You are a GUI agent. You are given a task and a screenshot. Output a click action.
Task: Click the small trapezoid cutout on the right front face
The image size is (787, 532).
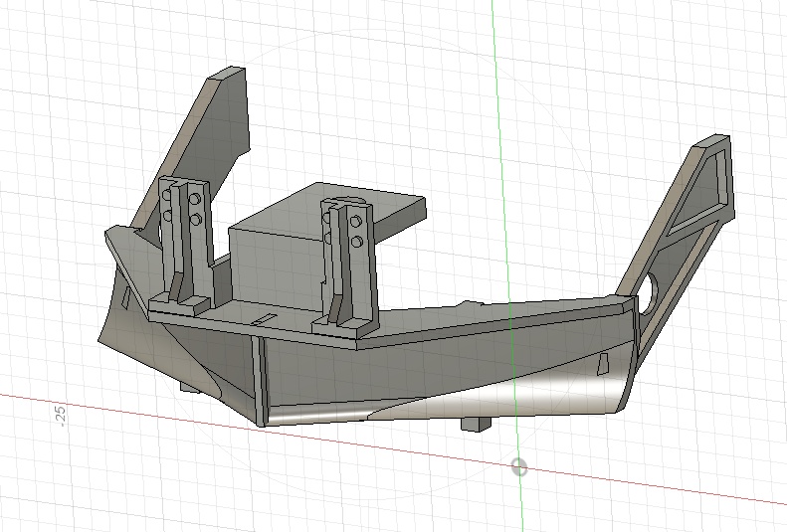point(603,363)
